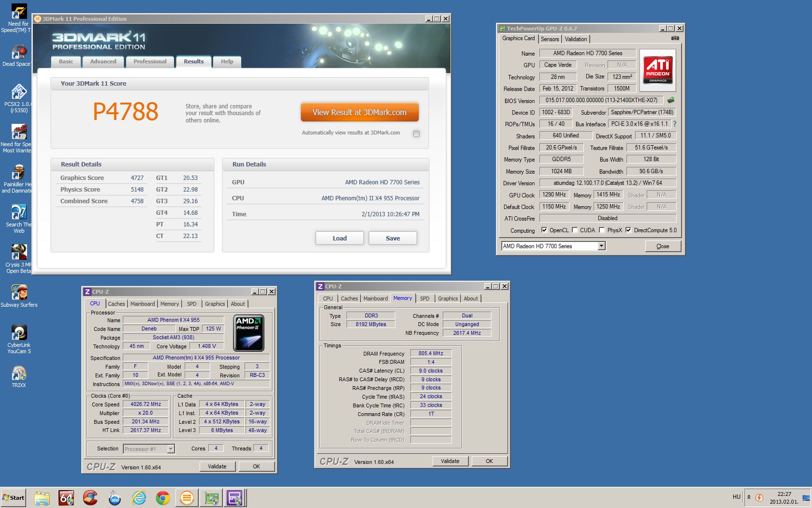Click the Show Desktop tray icon

click(x=806, y=498)
